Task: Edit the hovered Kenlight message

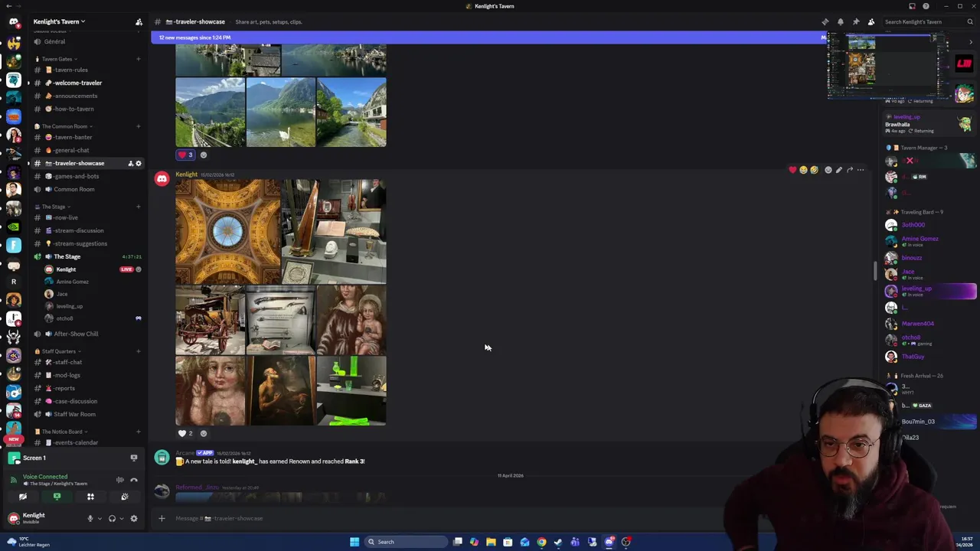Action: coord(838,170)
